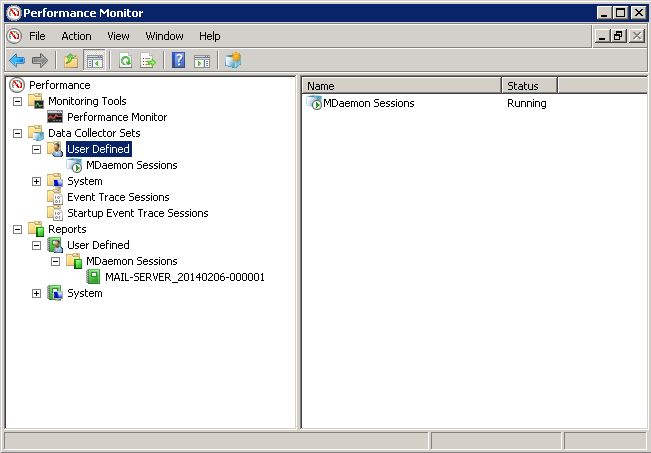
Task: Select Startup Event Trace Sessions tree label
Action: pyautogui.click(x=138, y=213)
